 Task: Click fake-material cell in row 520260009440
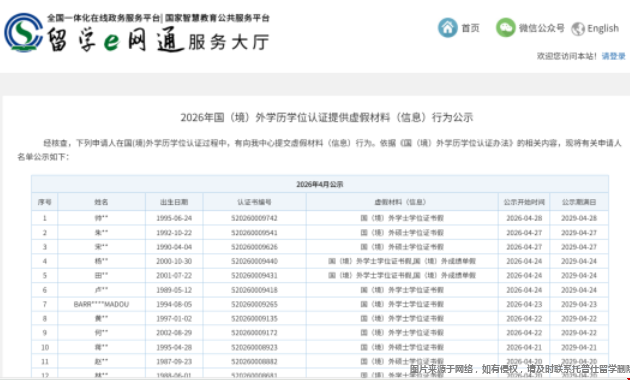click(x=402, y=261)
